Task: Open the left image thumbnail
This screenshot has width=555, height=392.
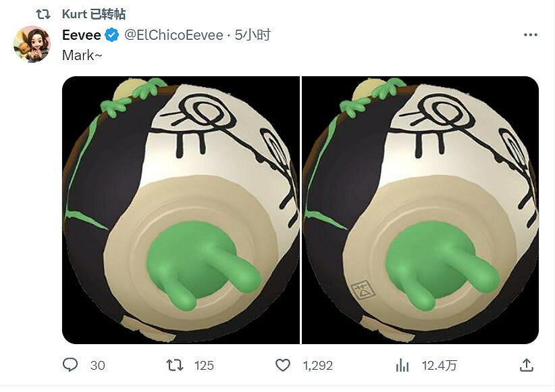Action: (x=180, y=210)
